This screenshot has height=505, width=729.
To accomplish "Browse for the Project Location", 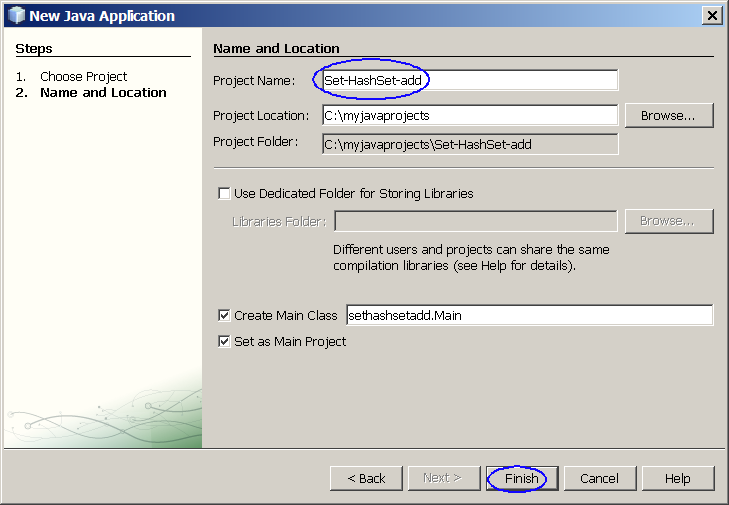I will tap(669, 115).
